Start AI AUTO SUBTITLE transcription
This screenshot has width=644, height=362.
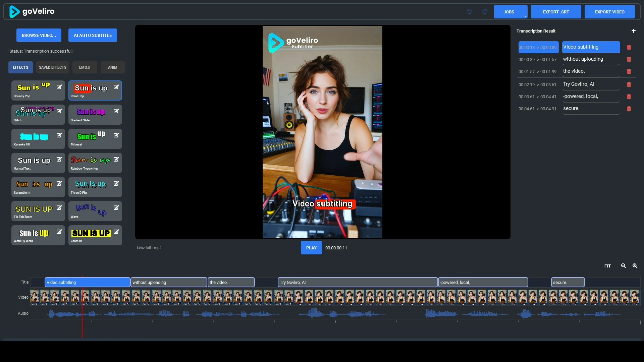pyautogui.click(x=92, y=35)
